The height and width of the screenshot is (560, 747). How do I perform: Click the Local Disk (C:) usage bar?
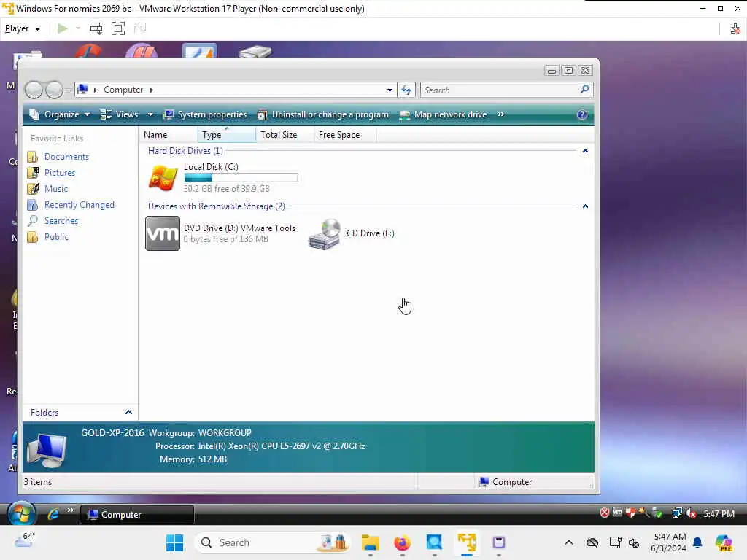tap(241, 178)
